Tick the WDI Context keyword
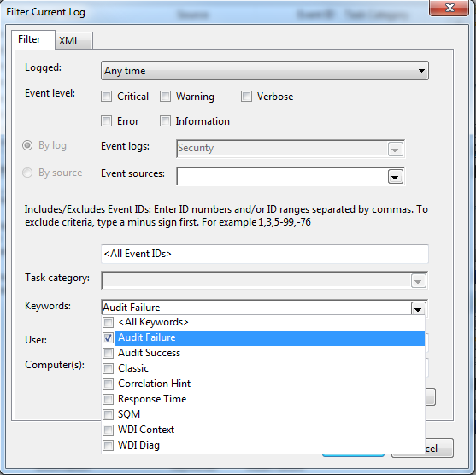 [x=108, y=430]
